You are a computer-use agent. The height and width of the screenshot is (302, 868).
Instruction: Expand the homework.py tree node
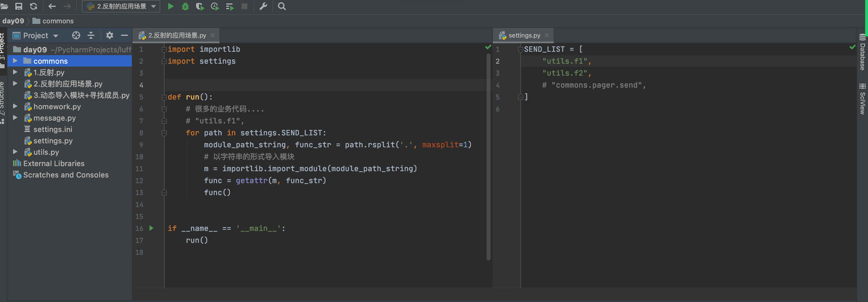[x=15, y=106]
